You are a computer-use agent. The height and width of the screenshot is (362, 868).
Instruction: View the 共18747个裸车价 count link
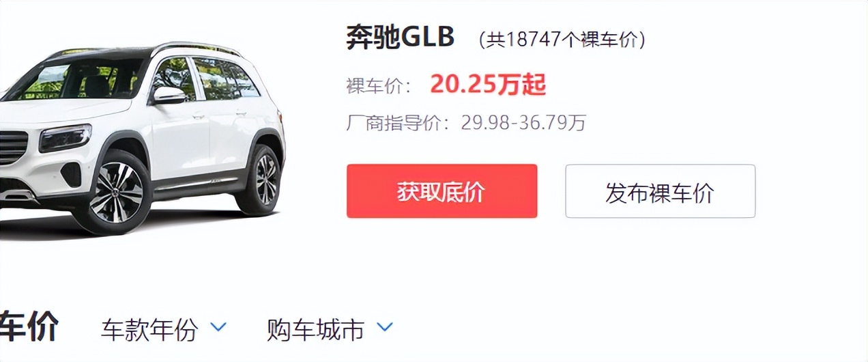(x=562, y=40)
